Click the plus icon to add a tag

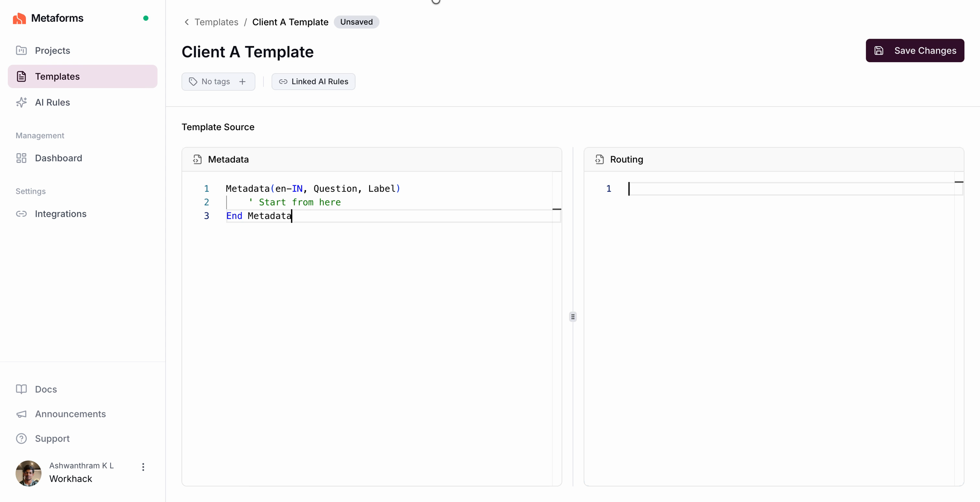pyautogui.click(x=242, y=82)
